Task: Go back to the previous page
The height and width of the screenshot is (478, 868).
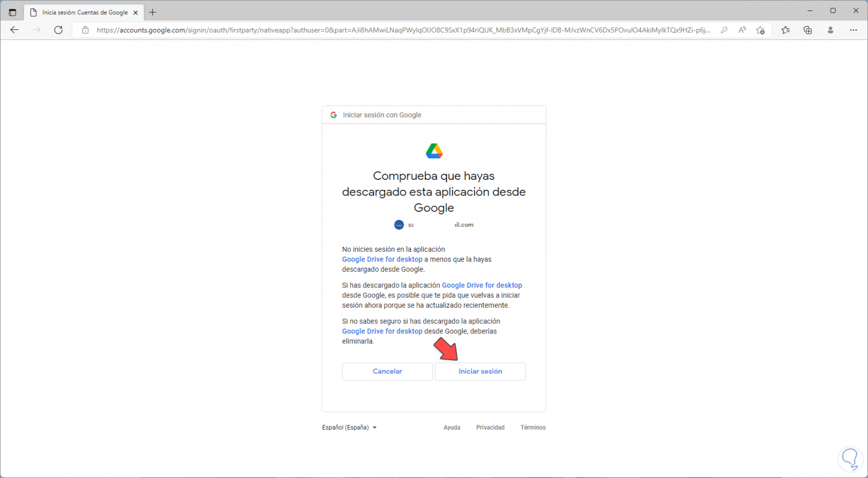Action: [14, 30]
